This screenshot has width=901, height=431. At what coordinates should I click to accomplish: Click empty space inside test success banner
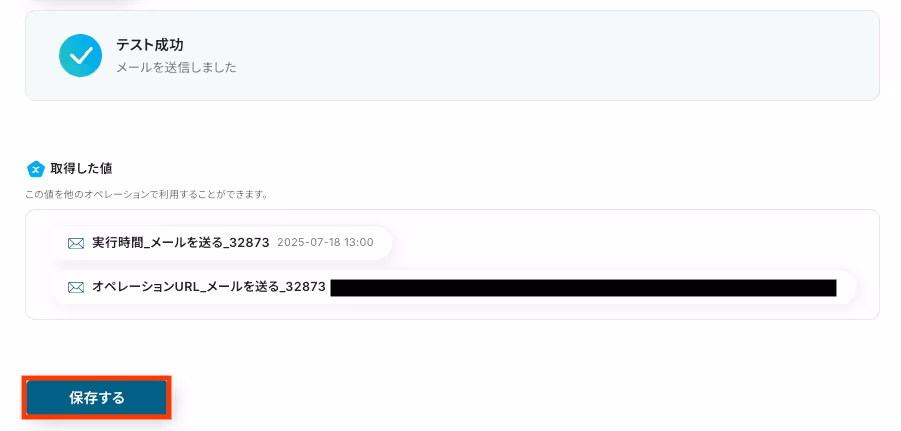pyautogui.click(x=546, y=56)
